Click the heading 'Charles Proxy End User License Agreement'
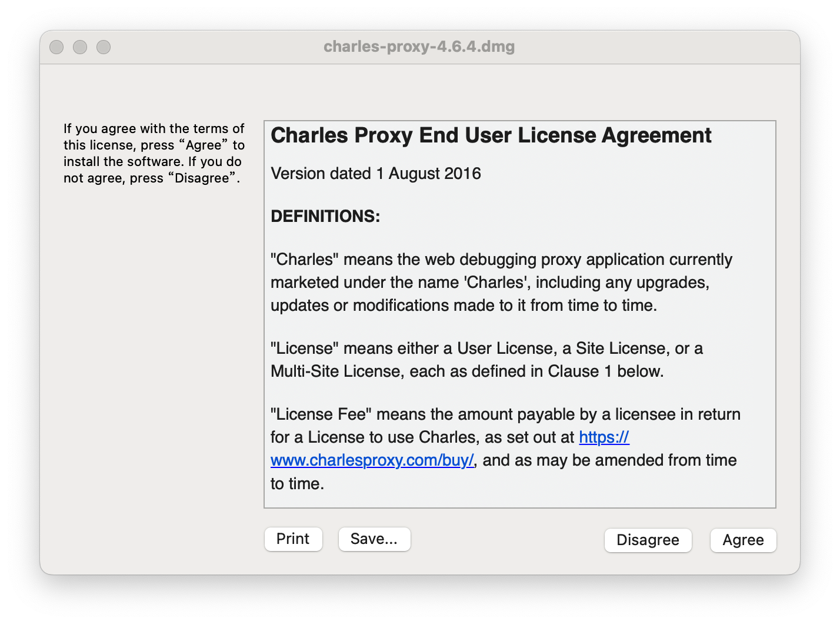Viewport: 840px width, 624px height. tap(491, 135)
